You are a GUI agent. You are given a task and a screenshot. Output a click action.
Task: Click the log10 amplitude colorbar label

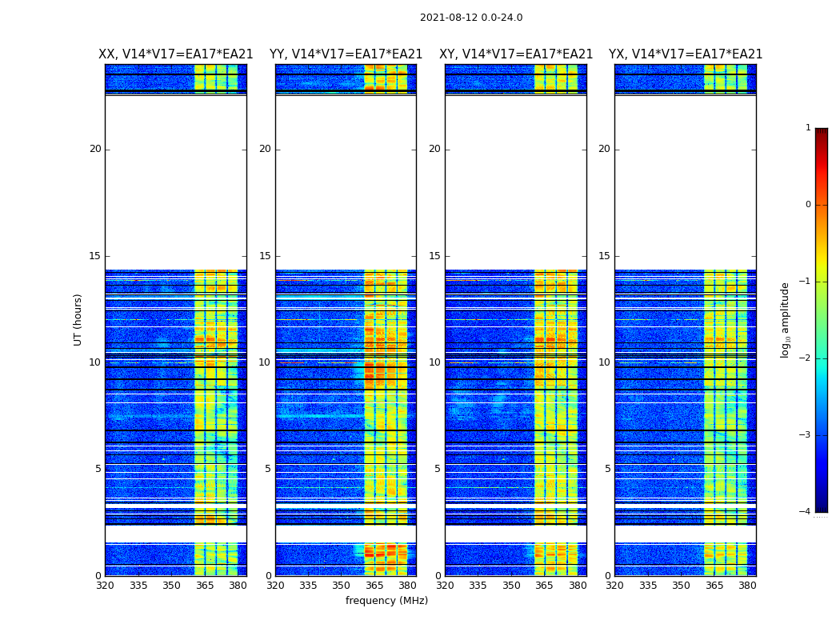[786, 319]
